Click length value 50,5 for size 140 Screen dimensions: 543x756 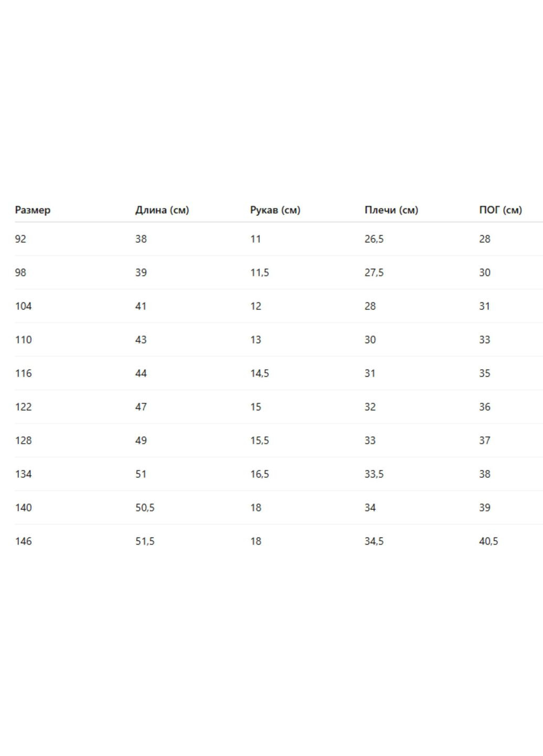click(145, 508)
